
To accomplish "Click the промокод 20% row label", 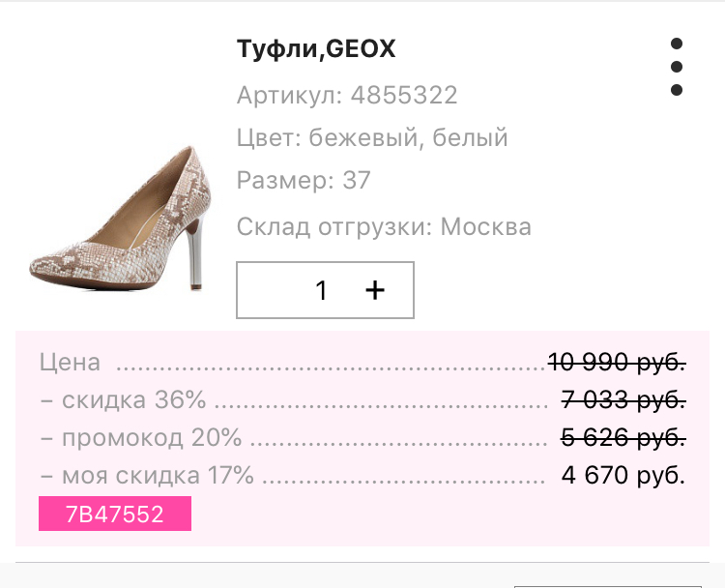I will tap(141, 437).
